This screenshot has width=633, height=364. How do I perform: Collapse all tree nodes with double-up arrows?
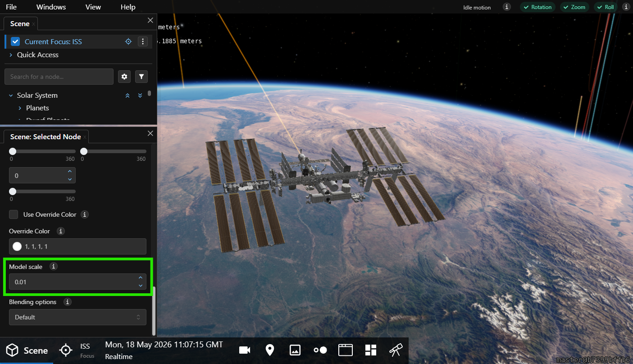click(x=128, y=96)
